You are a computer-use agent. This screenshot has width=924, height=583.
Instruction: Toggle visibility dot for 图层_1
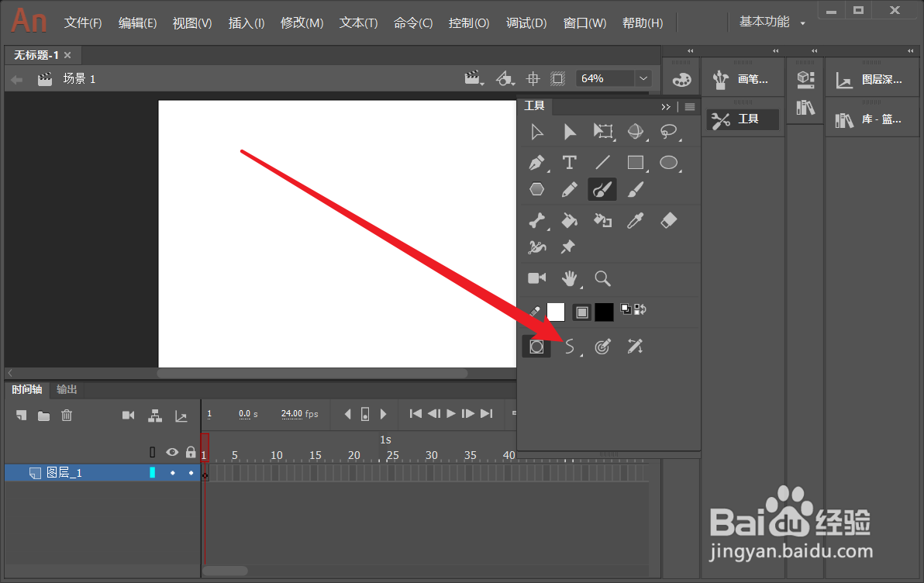coord(173,473)
